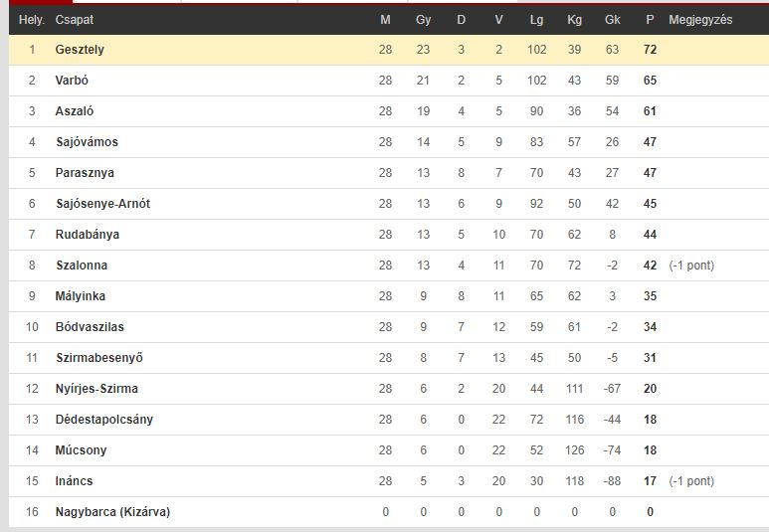769x532 pixels.
Task: Click the Sajóvámos team entry
Action: click(87, 142)
